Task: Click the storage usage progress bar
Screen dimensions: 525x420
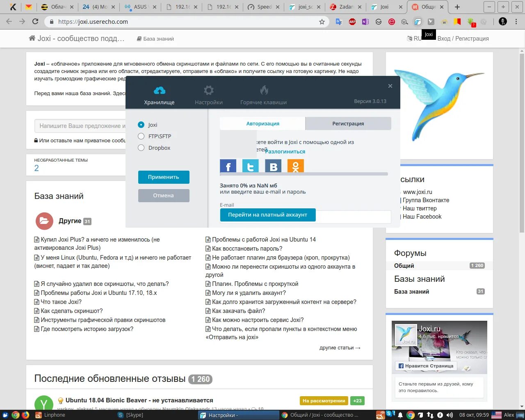Action: tap(304, 174)
